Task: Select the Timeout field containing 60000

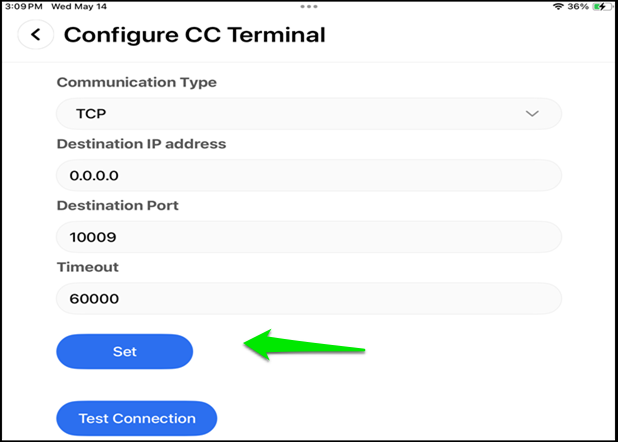Action: point(309,298)
